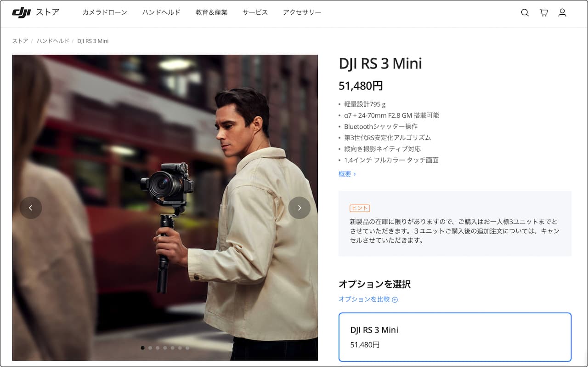This screenshot has height=367, width=588.
Task: Click the DJI RS 3 Mini breadcrumb text
Action: (93, 41)
